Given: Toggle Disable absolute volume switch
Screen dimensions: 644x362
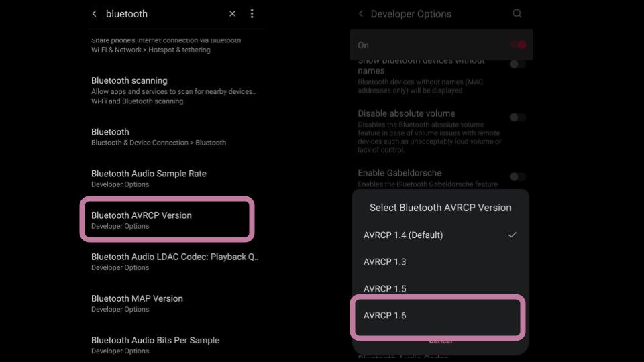Looking at the screenshot, I should (517, 117).
